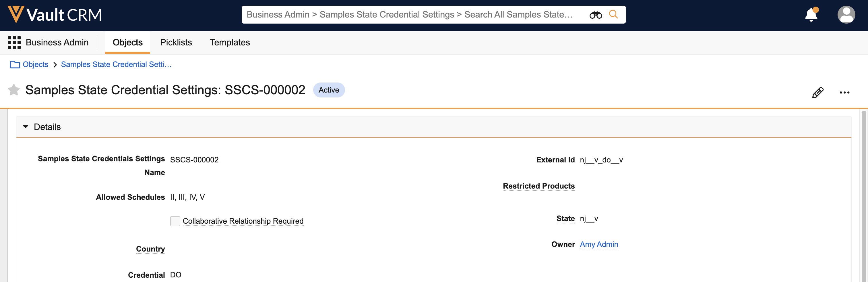Open the three-dot actions menu

pyautogui.click(x=844, y=93)
